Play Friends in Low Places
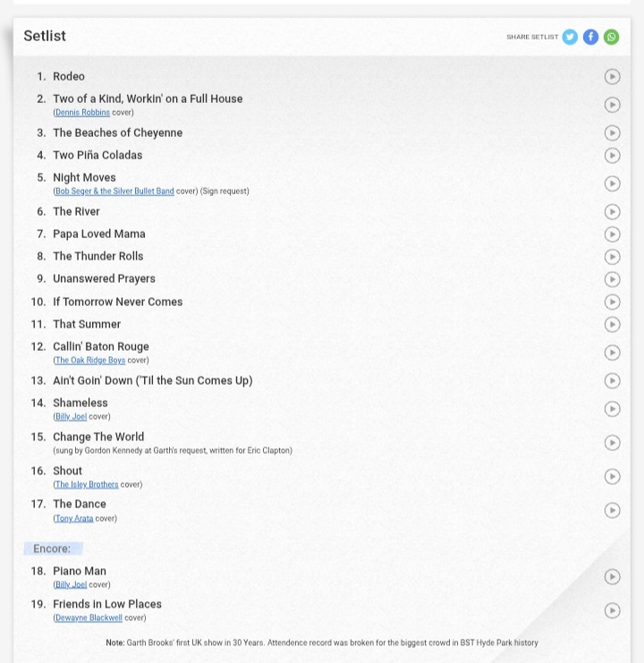Viewport: 644px width, 663px height. (x=612, y=610)
